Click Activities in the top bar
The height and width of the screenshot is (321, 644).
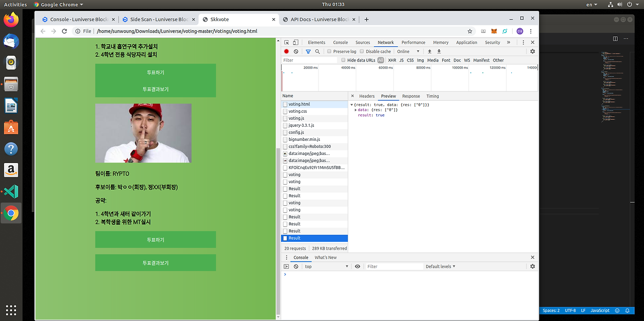pyautogui.click(x=15, y=5)
